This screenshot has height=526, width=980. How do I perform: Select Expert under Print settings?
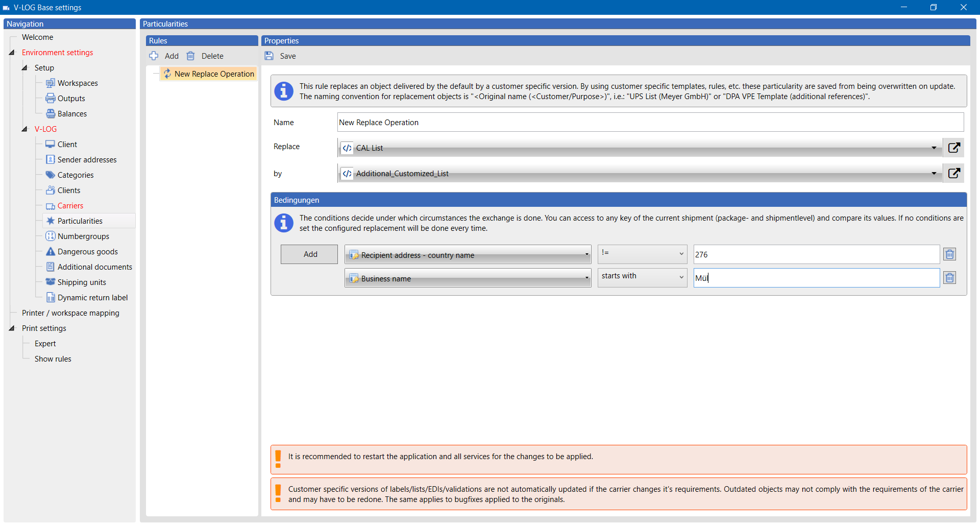tap(45, 343)
